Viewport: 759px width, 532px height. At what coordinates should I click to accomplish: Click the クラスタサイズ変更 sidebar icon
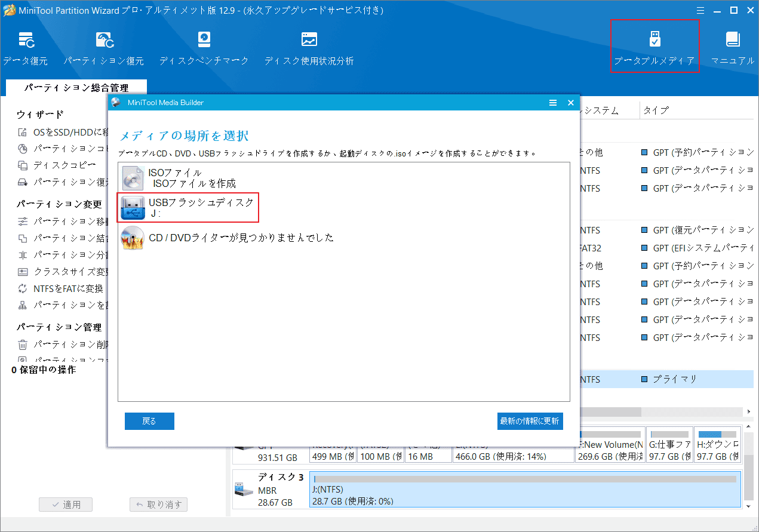click(23, 272)
